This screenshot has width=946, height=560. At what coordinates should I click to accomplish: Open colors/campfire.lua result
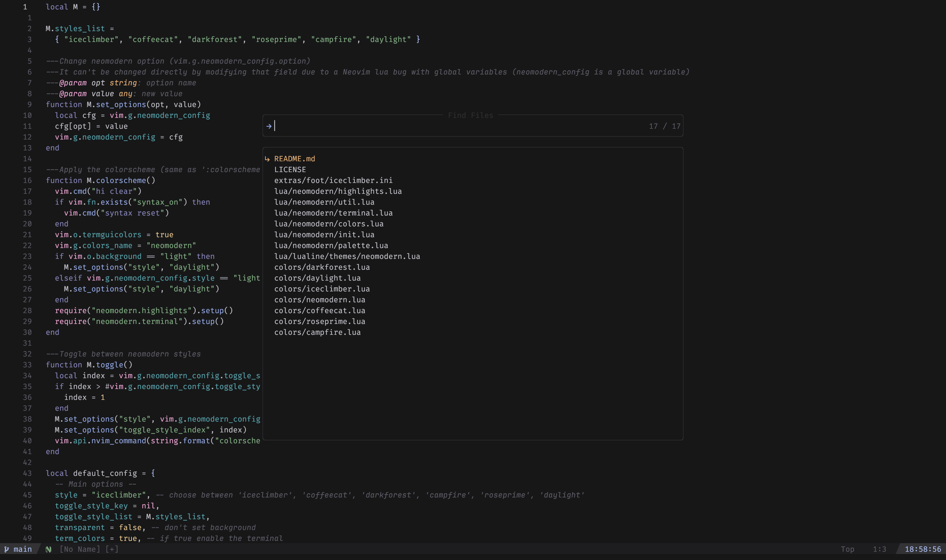tap(318, 333)
